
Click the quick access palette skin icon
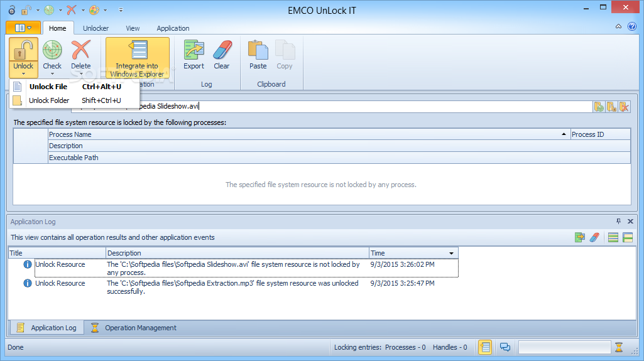tap(94, 10)
